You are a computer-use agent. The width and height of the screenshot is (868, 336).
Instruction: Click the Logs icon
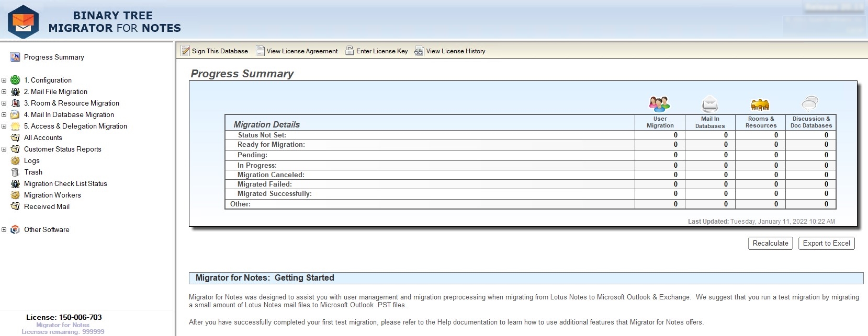point(15,160)
